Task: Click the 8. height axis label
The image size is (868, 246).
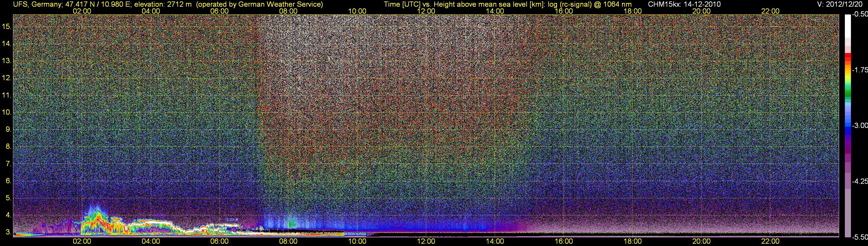Action: click(8, 147)
